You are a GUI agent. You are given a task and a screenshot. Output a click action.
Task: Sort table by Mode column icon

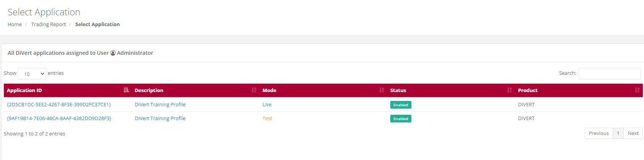(x=382, y=90)
